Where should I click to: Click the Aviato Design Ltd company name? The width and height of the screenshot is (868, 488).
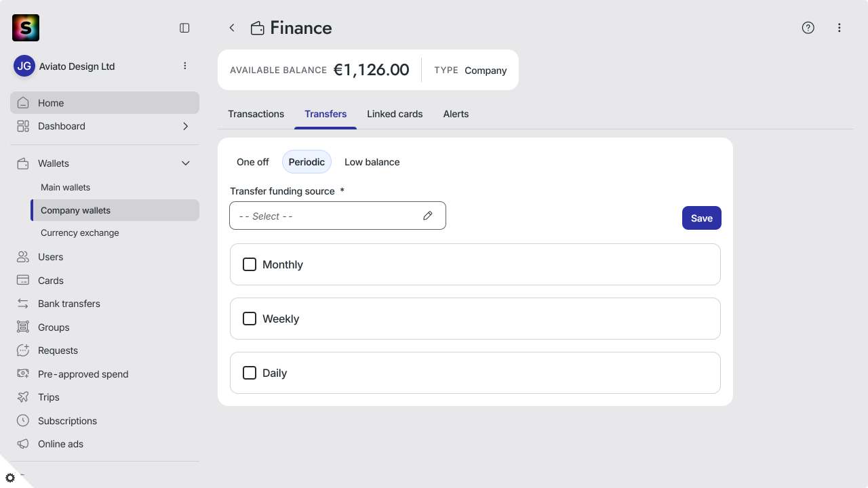pos(77,66)
